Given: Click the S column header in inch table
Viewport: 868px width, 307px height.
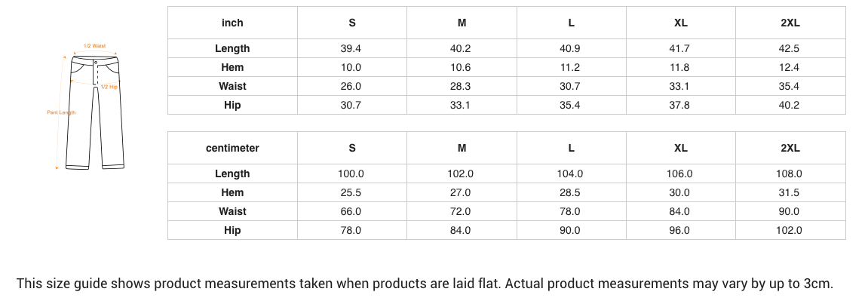Looking at the screenshot, I should [352, 23].
